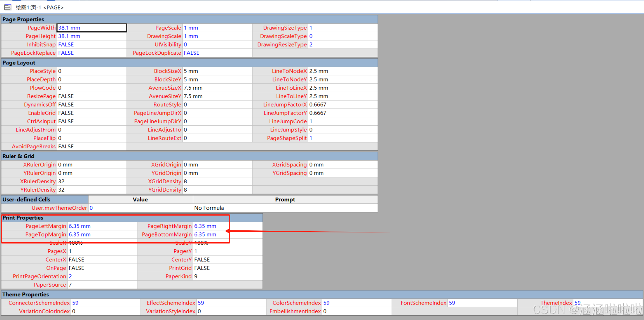Collapse the Page Layout section header
Screen dimensions: 644x320
[19, 63]
